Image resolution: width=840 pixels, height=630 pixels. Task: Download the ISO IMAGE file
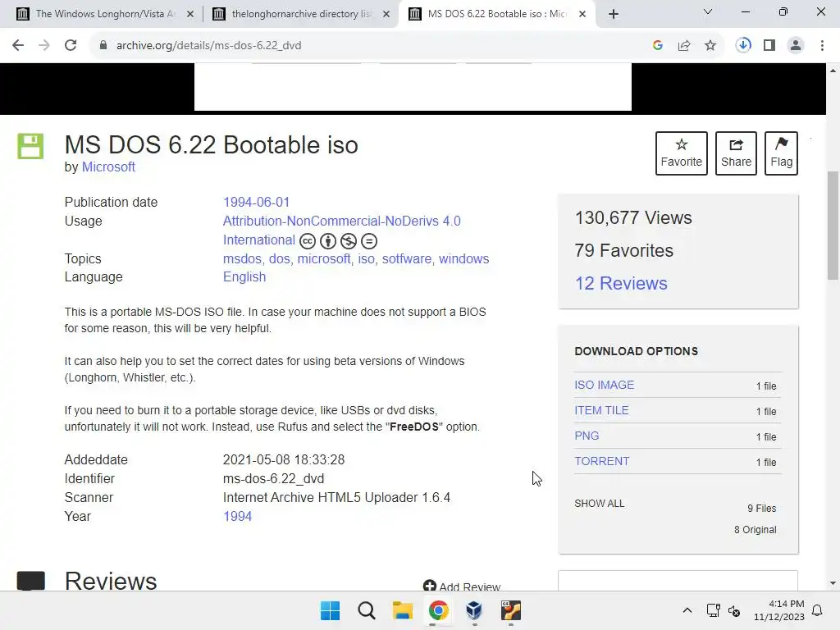point(604,386)
